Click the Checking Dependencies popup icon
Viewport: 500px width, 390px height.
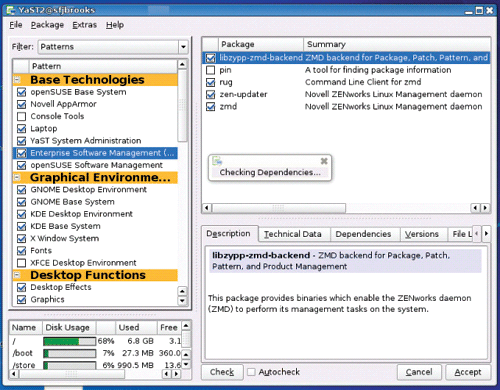coord(217,161)
